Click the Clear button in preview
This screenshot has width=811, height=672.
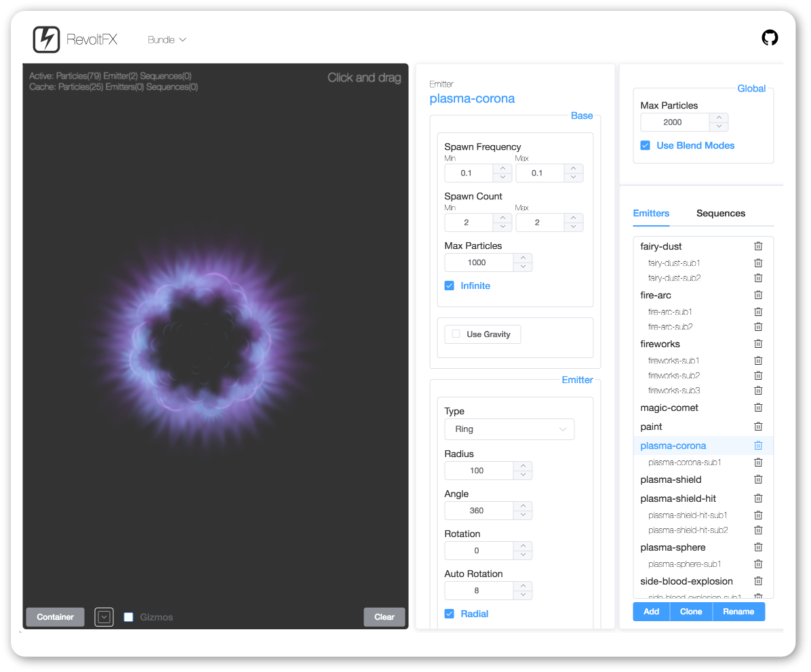point(384,617)
